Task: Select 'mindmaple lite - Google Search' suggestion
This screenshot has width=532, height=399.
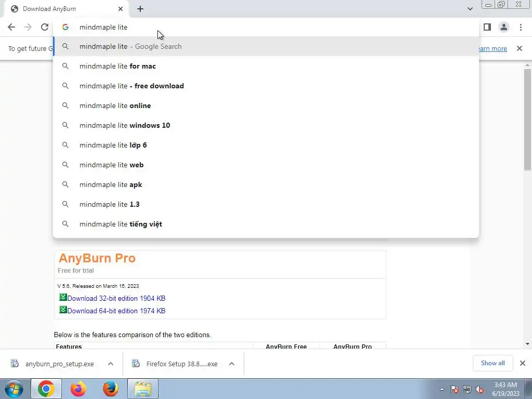Action: click(266, 46)
